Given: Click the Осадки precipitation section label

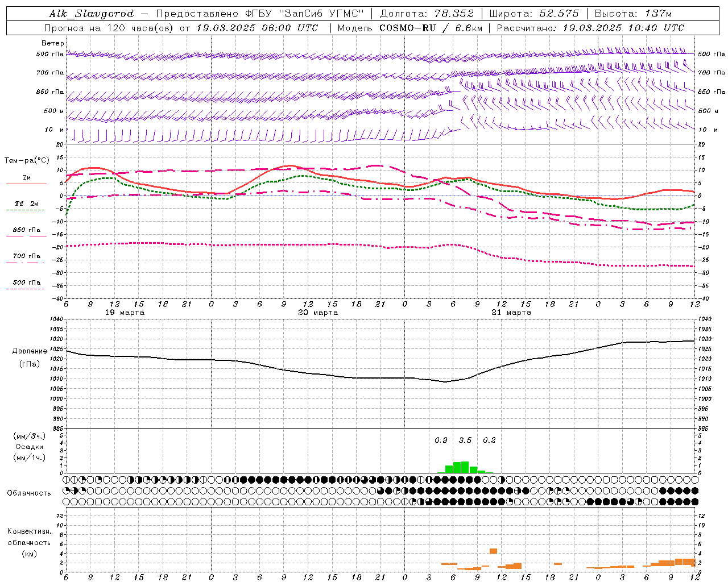Looking at the screenshot, I should (30, 447).
